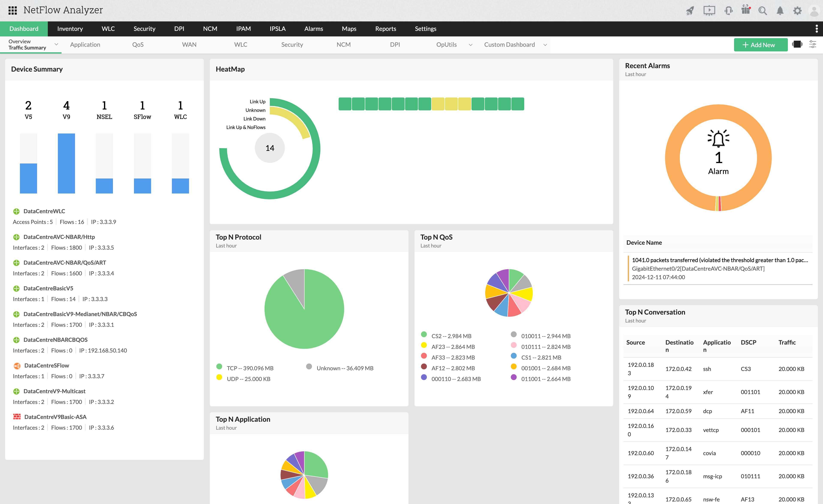Open the settings gear icon
Image resolution: width=823 pixels, height=504 pixels.
pos(797,11)
